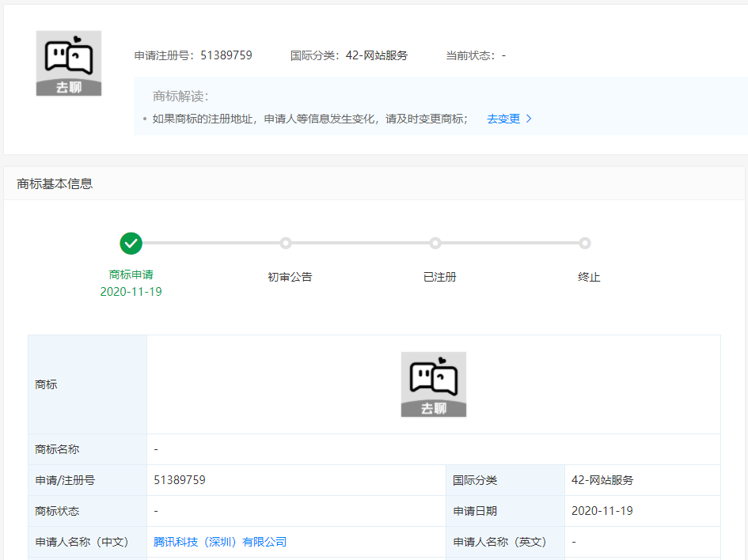Click the 初审公告 step circle marker
The width and height of the screenshot is (748, 560).
[286, 243]
